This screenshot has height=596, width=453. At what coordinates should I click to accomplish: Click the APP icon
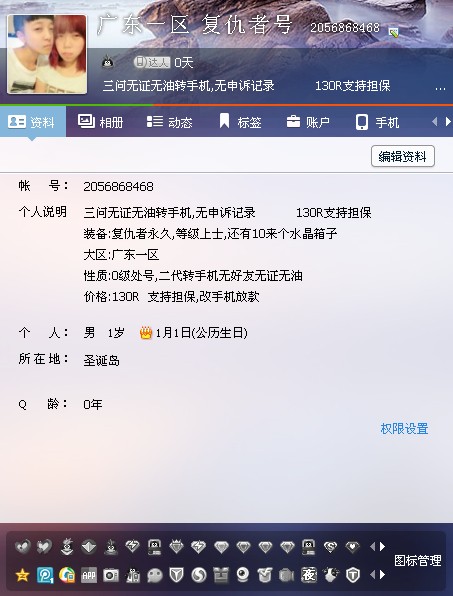click(x=89, y=575)
